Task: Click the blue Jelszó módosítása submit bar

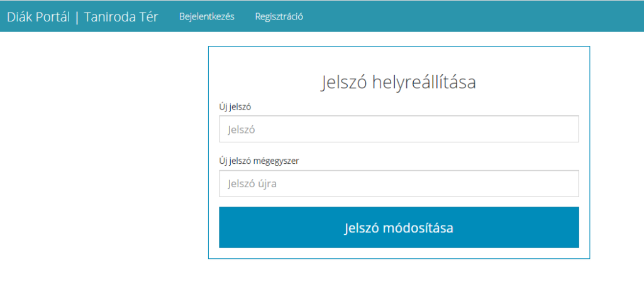Action: click(398, 227)
